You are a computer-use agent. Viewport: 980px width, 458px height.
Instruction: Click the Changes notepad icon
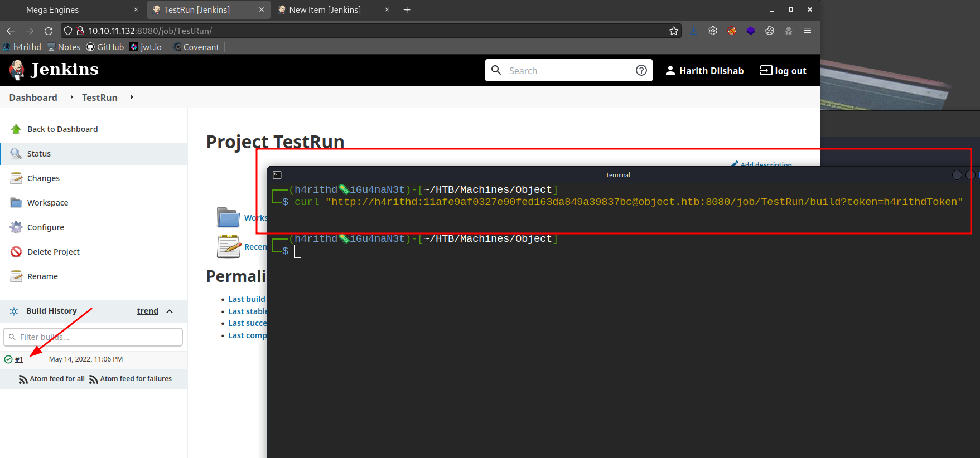pos(16,178)
